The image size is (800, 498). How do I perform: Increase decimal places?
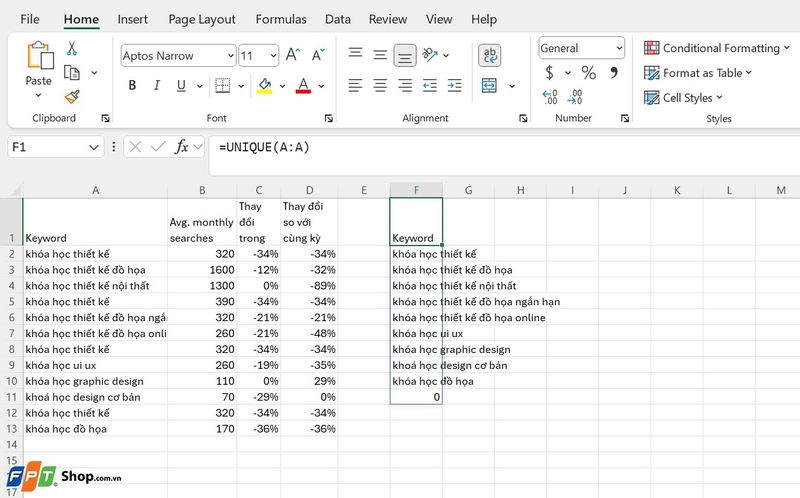coord(549,97)
